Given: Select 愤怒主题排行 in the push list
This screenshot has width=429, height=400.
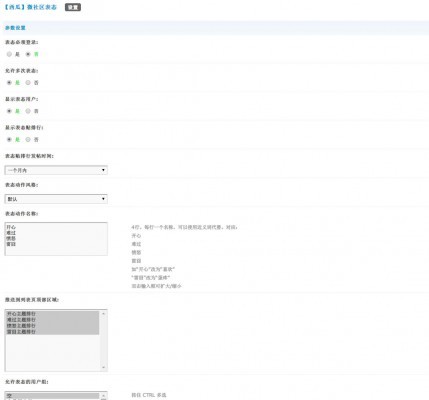Looking at the screenshot, I should click(53, 326).
